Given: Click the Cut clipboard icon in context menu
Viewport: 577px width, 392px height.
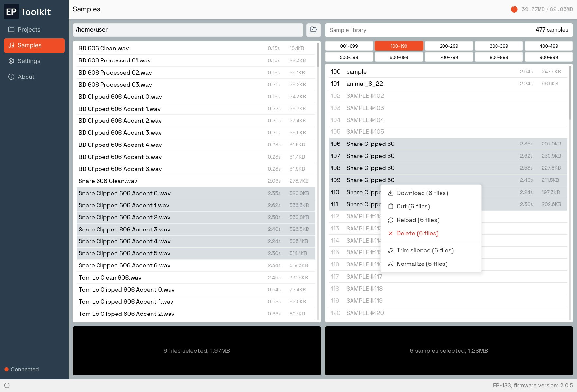Looking at the screenshot, I should coord(391,206).
